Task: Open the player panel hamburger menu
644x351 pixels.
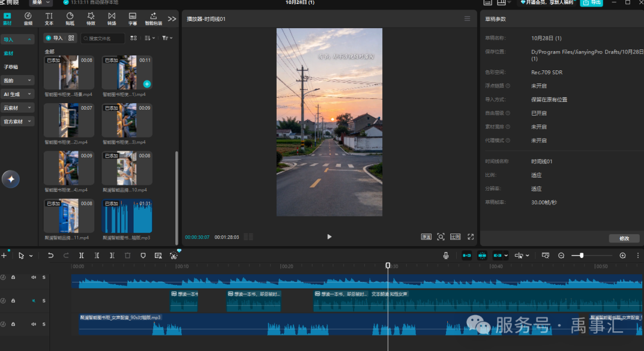Action: pyautogui.click(x=467, y=18)
